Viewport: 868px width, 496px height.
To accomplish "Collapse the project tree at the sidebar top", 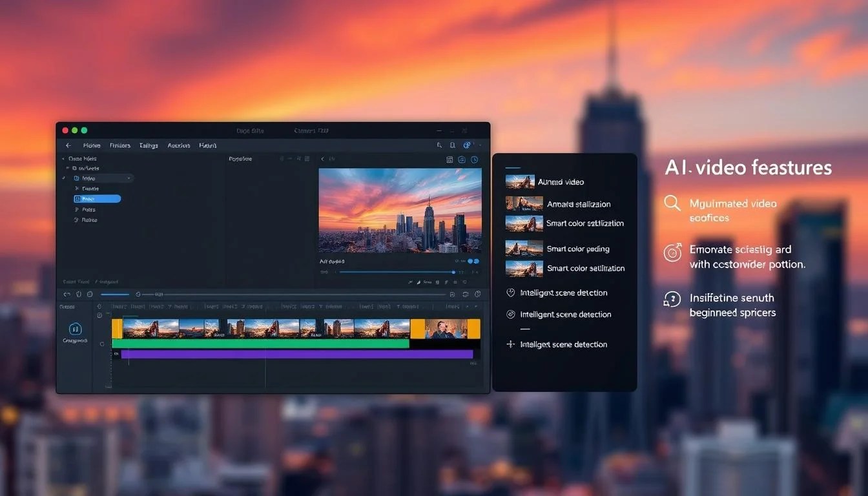I will click(x=63, y=158).
